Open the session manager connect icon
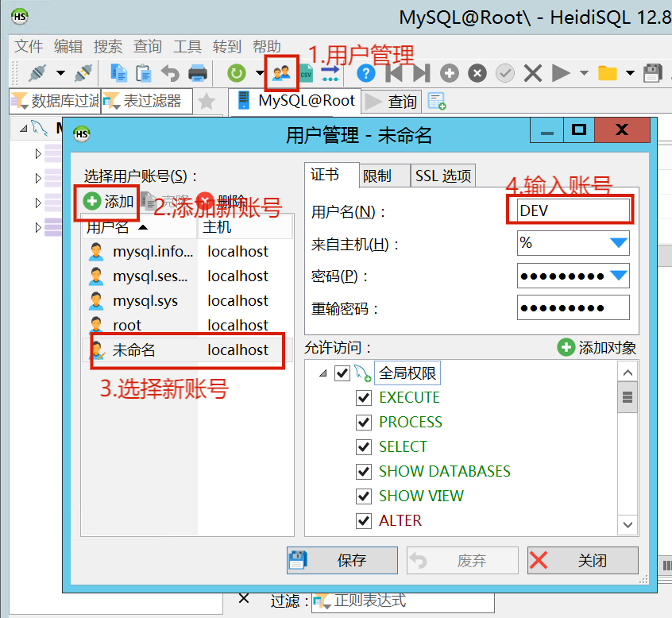 tap(37, 73)
